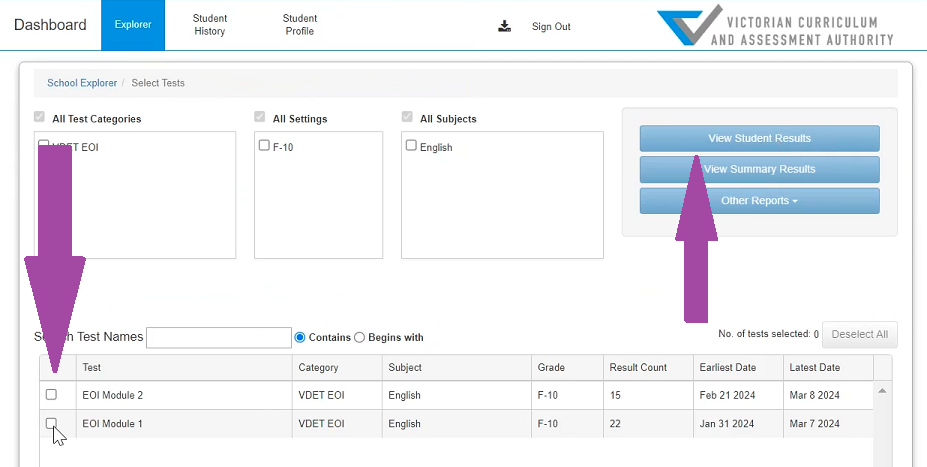
Task: Open the Dashboard tab
Action: 50,25
